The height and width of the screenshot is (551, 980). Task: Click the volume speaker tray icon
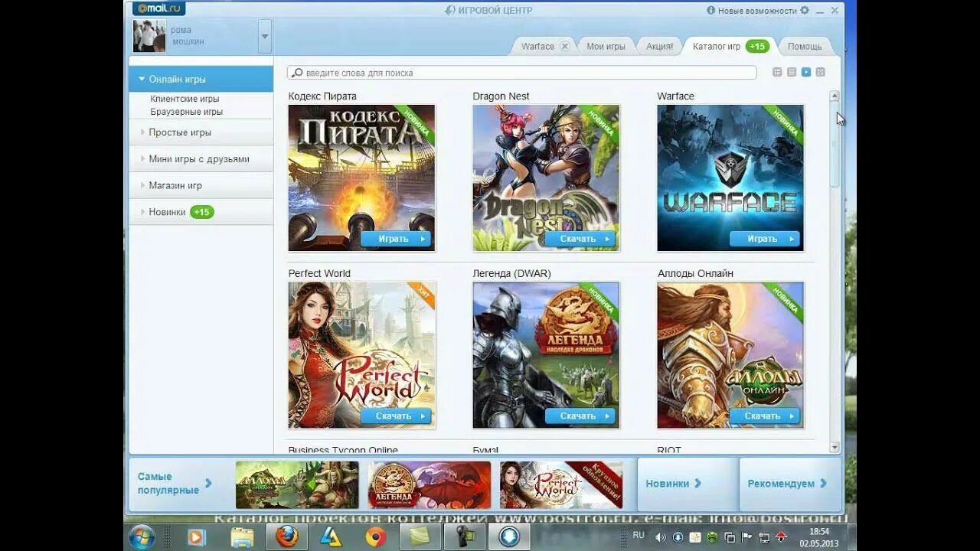tap(661, 537)
